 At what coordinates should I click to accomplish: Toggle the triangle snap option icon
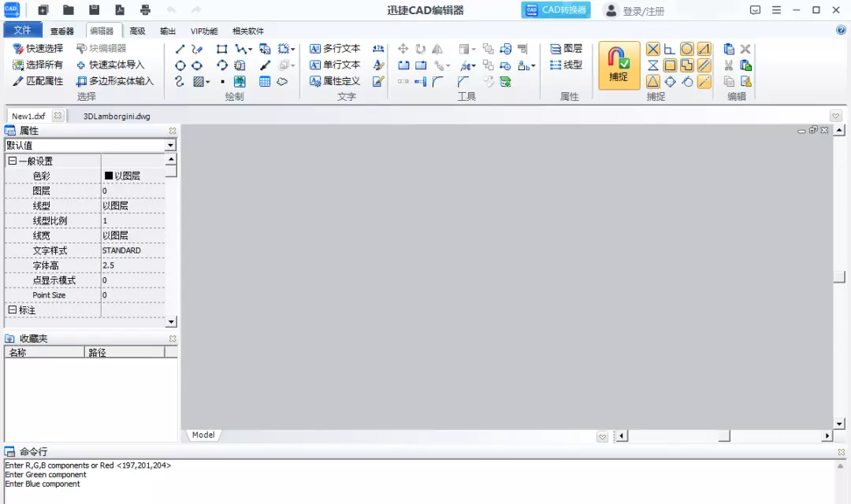(653, 81)
